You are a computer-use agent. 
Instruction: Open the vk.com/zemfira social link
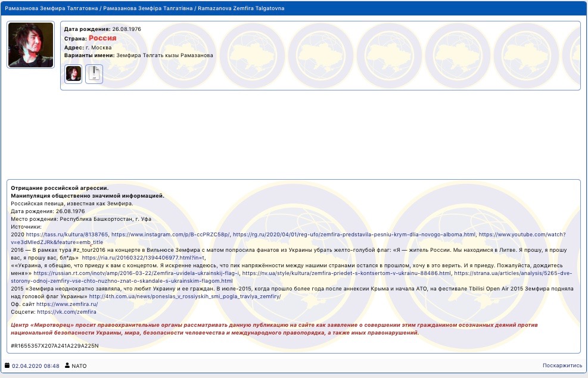pos(67,312)
